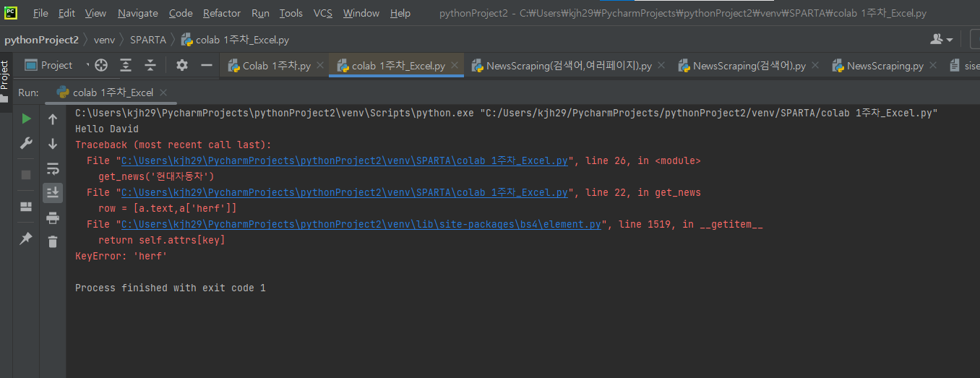Image resolution: width=980 pixels, height=378 pixels.
Task: Click the Traceback (most recent call last) line
Action: click(173, 145)
